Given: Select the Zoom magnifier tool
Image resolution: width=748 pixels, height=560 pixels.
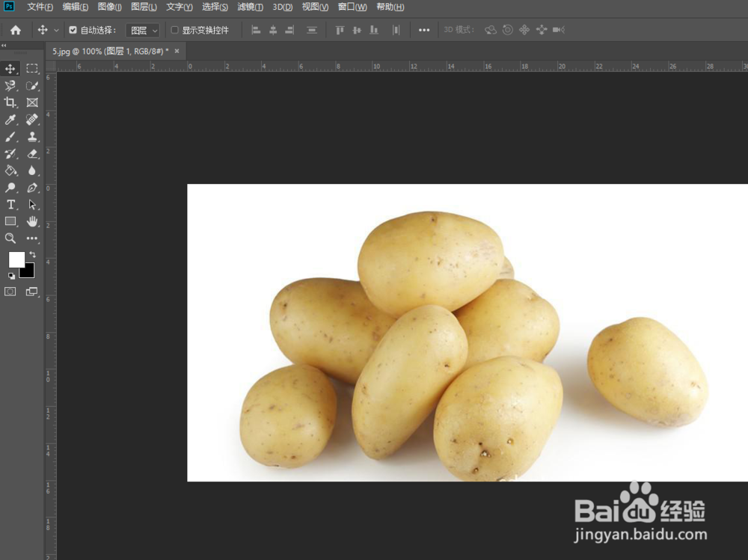Looking at the screenshot, I should 10,239.
